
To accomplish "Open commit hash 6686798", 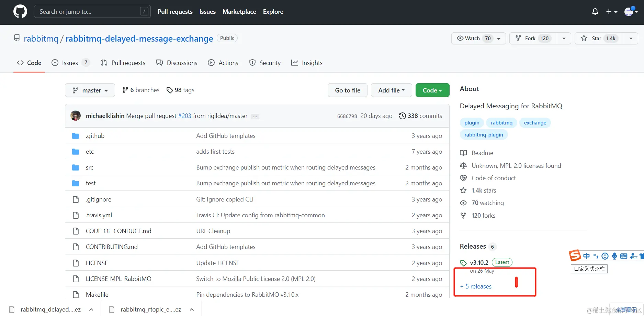I will 347,116.
